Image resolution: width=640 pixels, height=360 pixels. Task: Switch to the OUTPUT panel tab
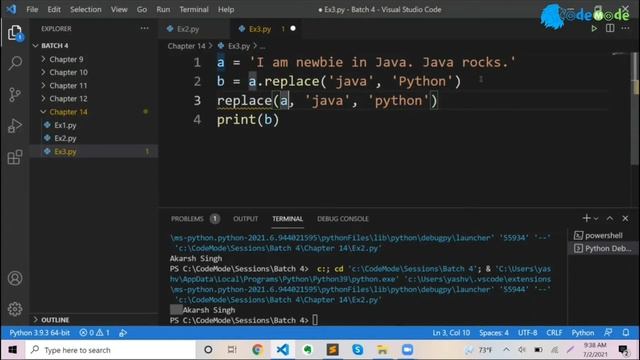(x=245, y=219)
